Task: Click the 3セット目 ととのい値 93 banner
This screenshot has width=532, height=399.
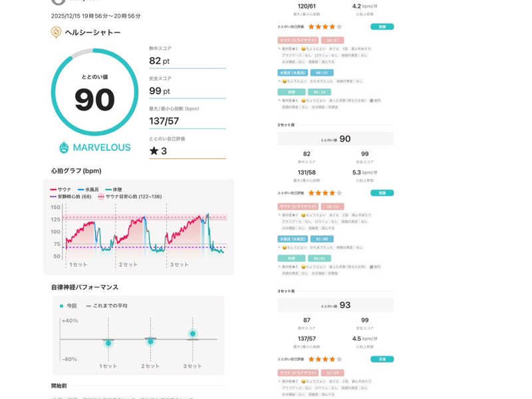Action: (x=336, y=305)
